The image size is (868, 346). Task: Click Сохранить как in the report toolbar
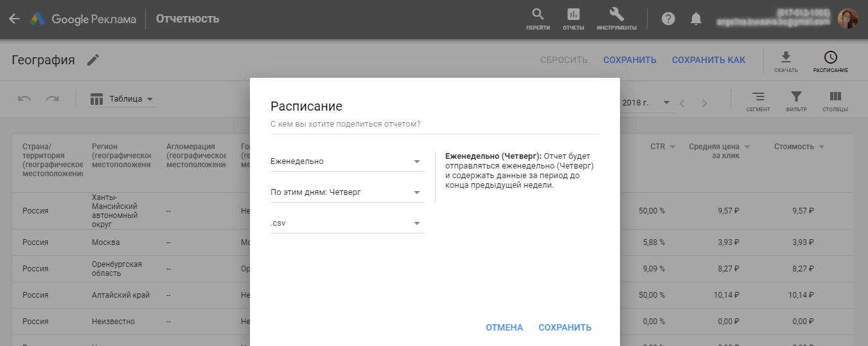click(708, 60)
